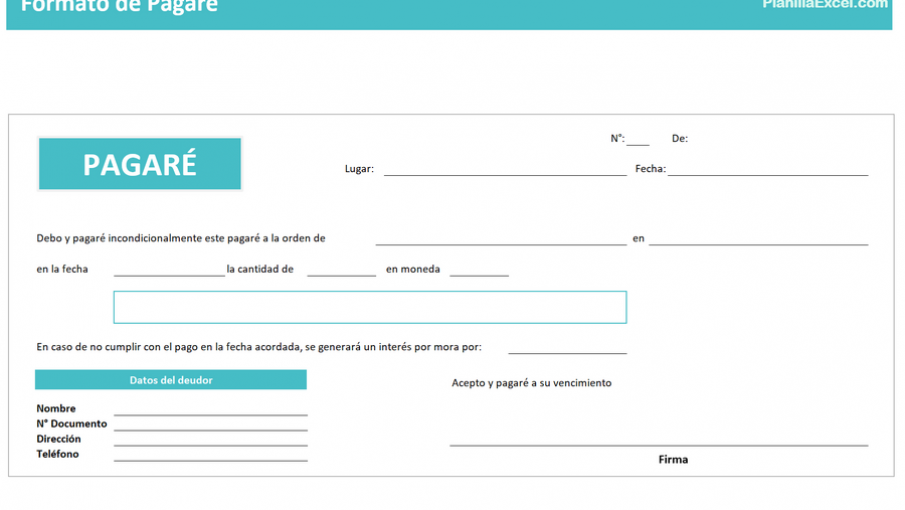This screenshot has height=510, width=905.
Task: Click the De label next to N°
Action: 679,139
